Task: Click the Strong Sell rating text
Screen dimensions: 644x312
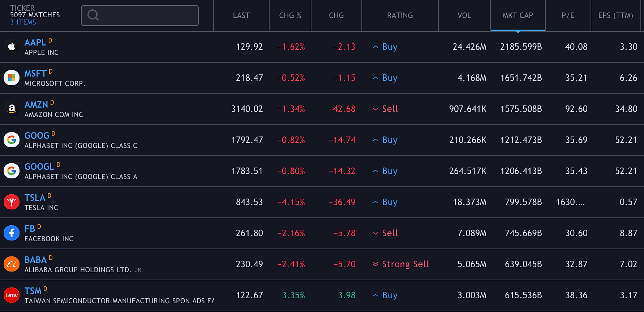Action: coord(405,264)
